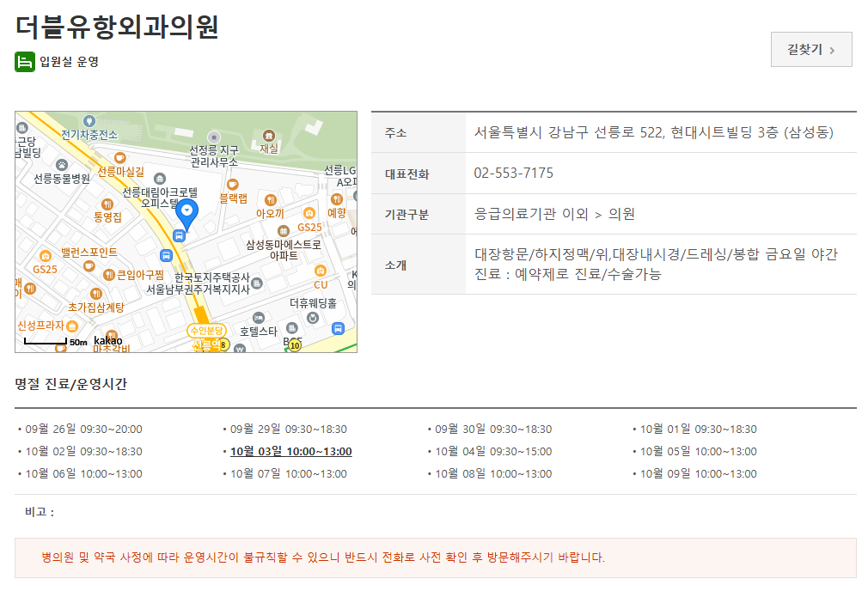868x591 pixels.
Task: Click the 통영집 restaurant icon
Action: point(107,204)
